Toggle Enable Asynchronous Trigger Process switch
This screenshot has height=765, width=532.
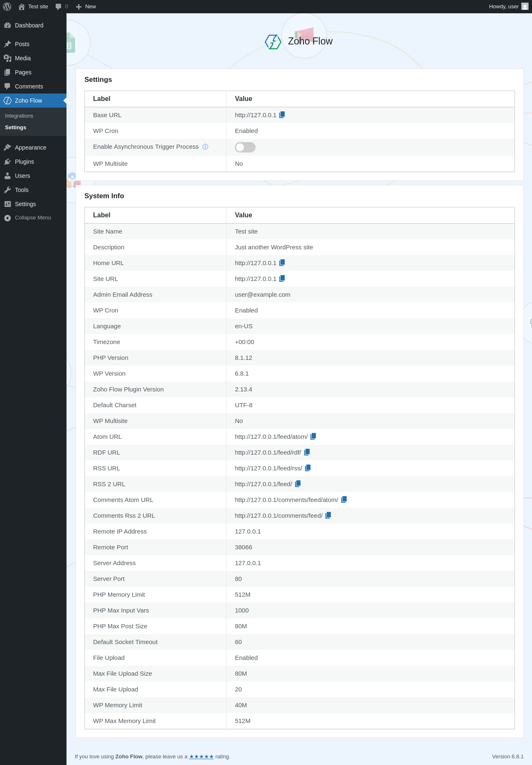pos(245,147)
